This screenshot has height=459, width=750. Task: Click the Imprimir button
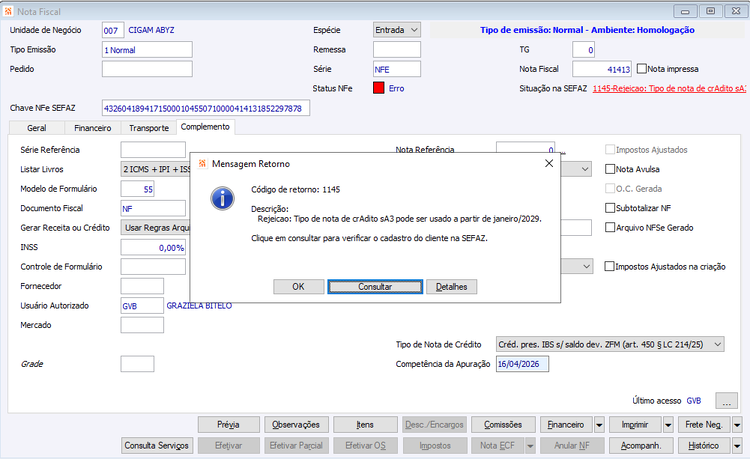coord(635,425)
